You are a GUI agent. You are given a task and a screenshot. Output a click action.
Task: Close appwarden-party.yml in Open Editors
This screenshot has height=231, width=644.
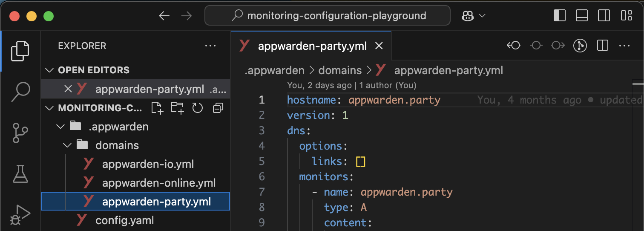click(68, 89)
